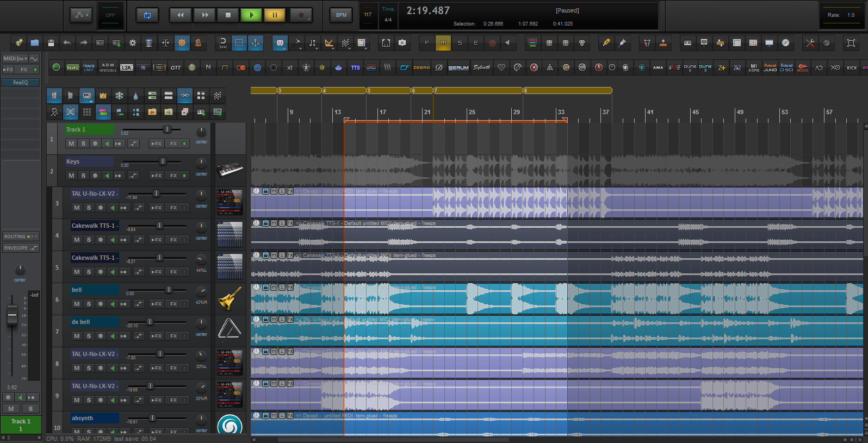Solo the bell track

89,304
